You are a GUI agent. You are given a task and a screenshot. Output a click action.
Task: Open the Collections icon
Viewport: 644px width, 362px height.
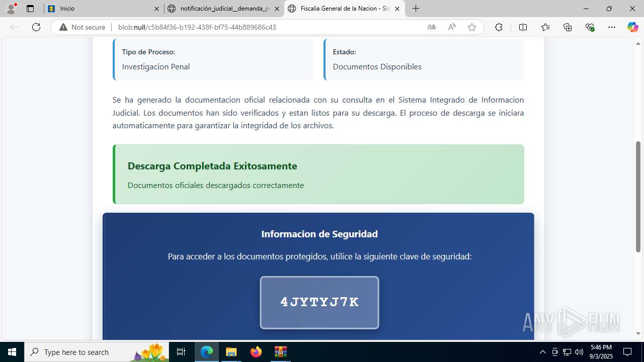coord(568,27)
